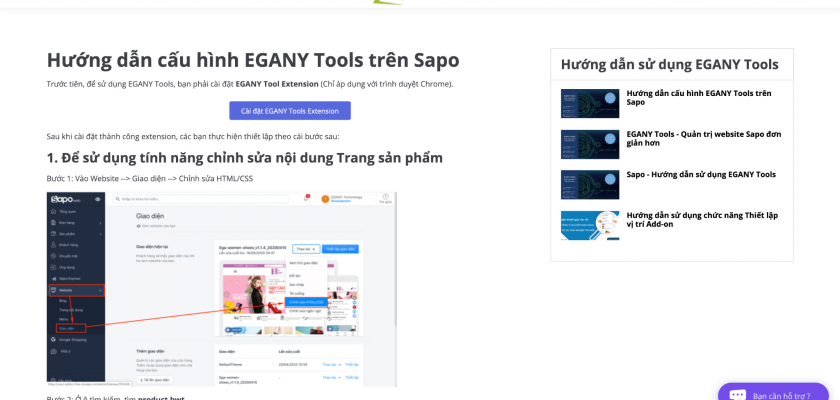Viewport: 840px width, 400px height.
Task: Open thumbnail for Thiết lập vị trí Add-on article
Action: click(589, 225)
